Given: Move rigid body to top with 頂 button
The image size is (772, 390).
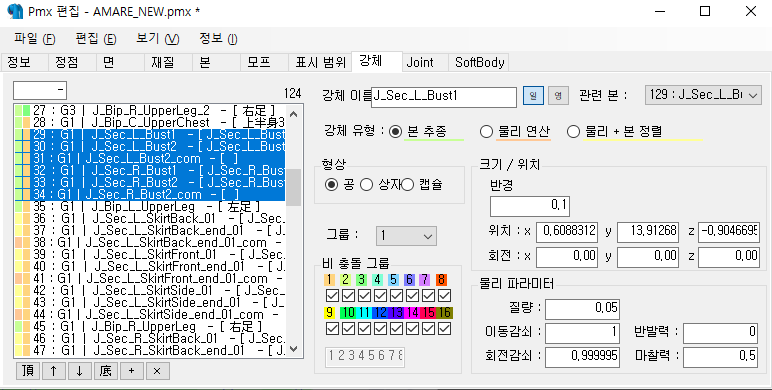Looking at the screenshot, I should [x=28, y=371].
